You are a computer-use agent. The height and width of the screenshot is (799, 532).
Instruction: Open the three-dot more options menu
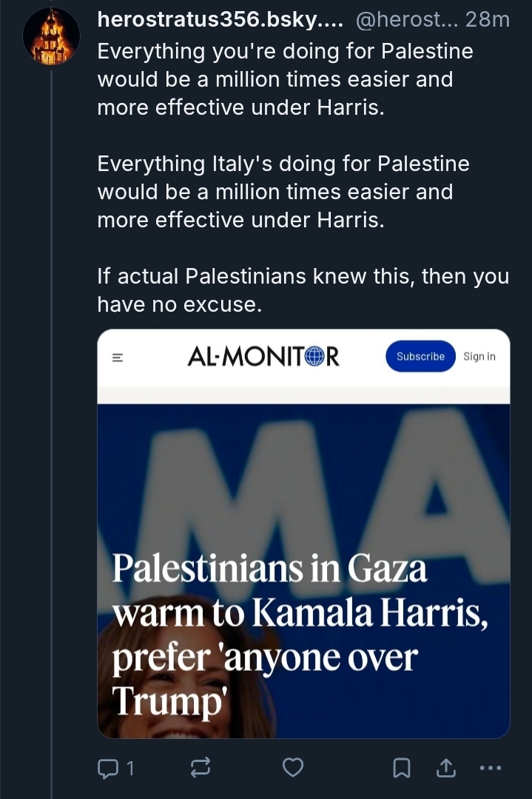pos(490,768)
